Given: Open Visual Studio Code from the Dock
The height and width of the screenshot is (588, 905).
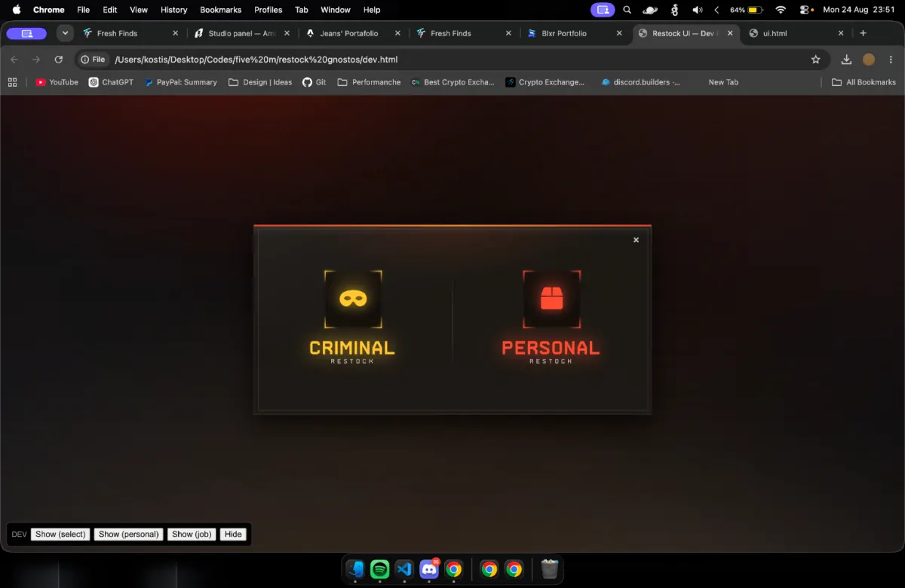Looking at the screenshot, I should [404, 569].
